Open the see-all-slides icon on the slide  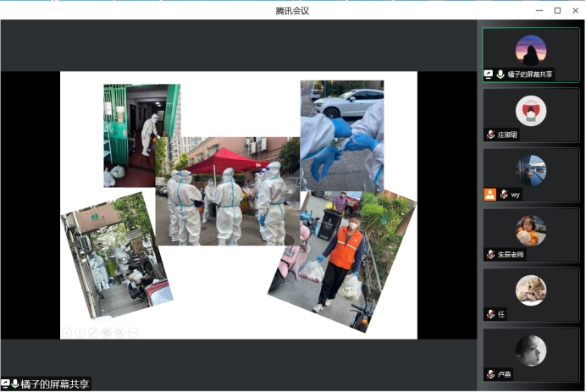point(107,333)
